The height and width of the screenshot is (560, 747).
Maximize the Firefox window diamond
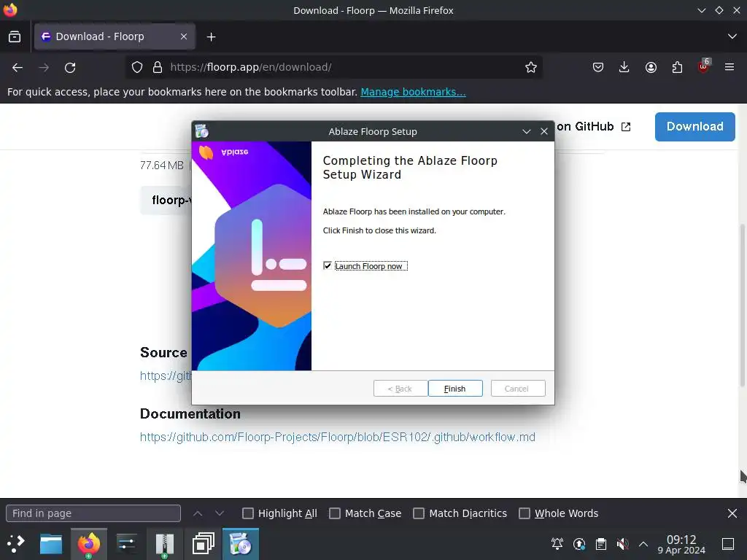[719, 10]
